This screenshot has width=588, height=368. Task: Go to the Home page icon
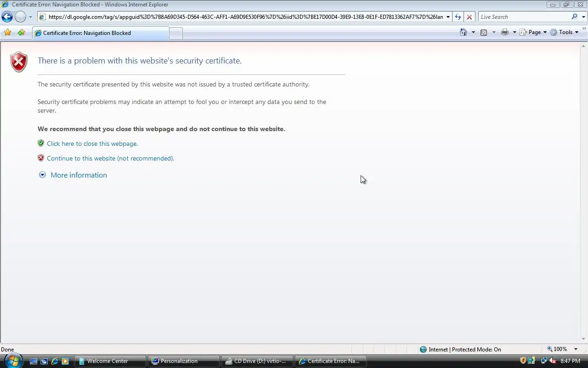click(464, 32)
